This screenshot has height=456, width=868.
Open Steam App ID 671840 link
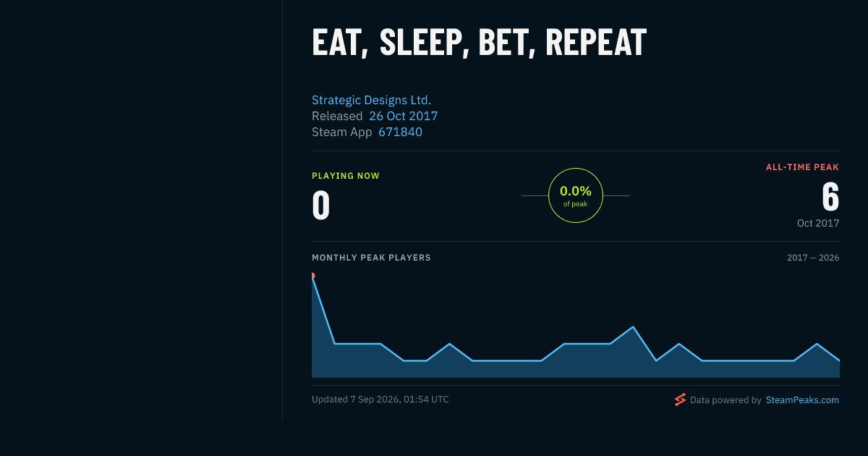pyautogui.click(x=400, y=132)
